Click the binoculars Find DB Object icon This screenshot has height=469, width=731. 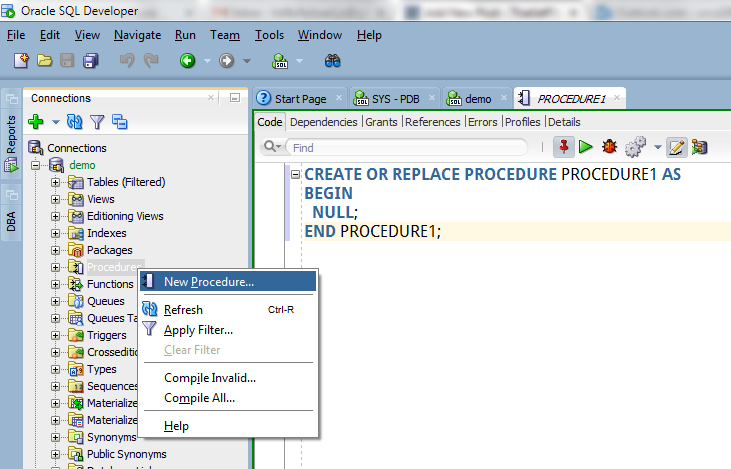pyautogui.click(x=332, y=61)
